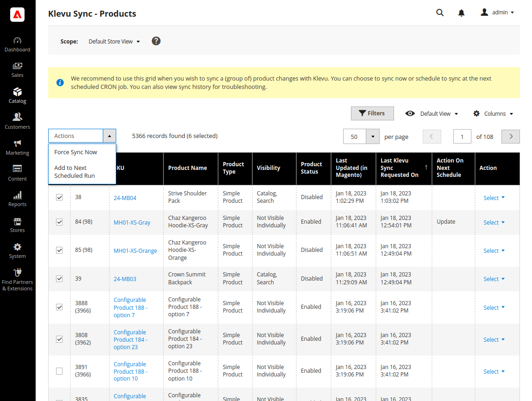Open the 24-MB03 SKU link
Screen dimensions: 532x401
[125, 279]
